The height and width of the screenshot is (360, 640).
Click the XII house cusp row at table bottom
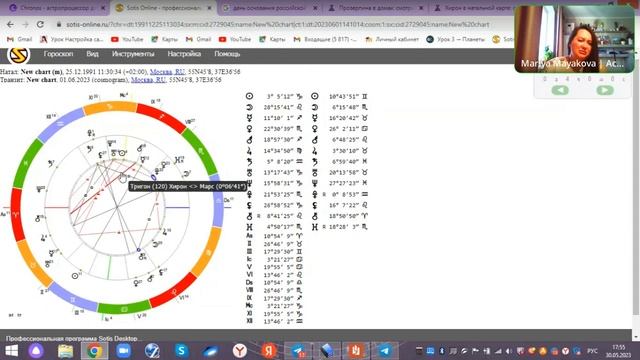[x=274, y=321]
